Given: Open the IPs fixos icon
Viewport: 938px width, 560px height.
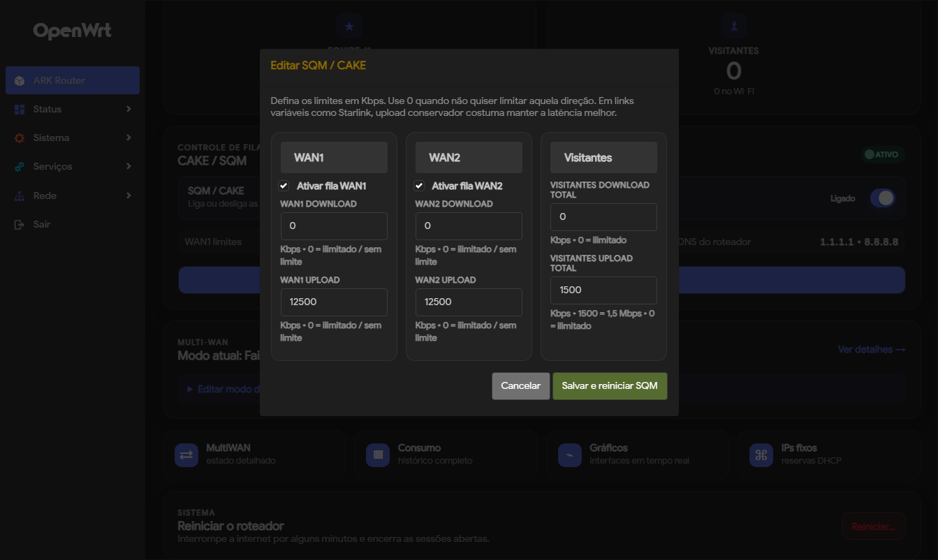Looking at the screenshot, I should pyautogui.click(x=761, y=455).
